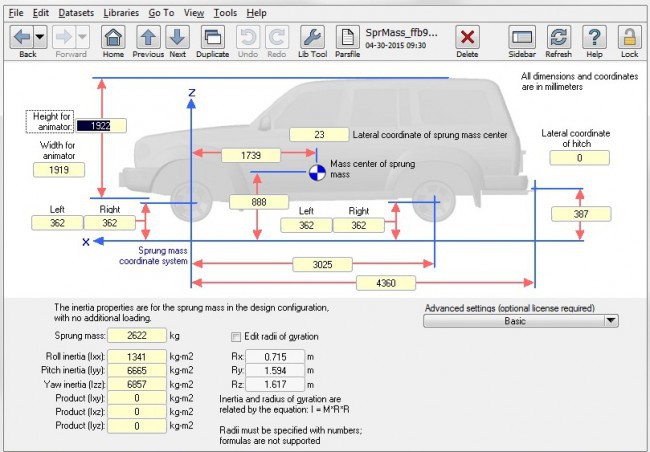Screen dimensions: 650x452
Task: Select the Width for animator field
Action: (x=59, y=170)
